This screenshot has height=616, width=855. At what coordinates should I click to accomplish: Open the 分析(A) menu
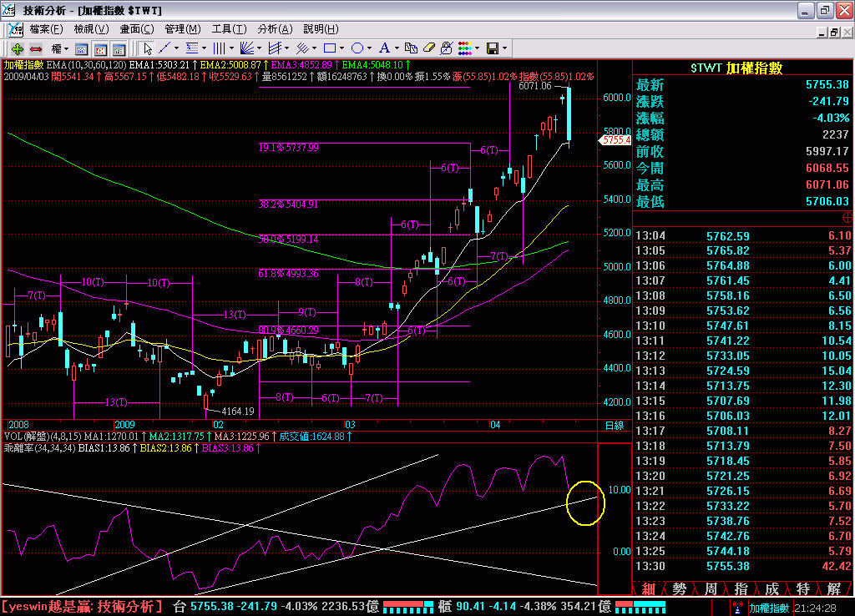275,29
